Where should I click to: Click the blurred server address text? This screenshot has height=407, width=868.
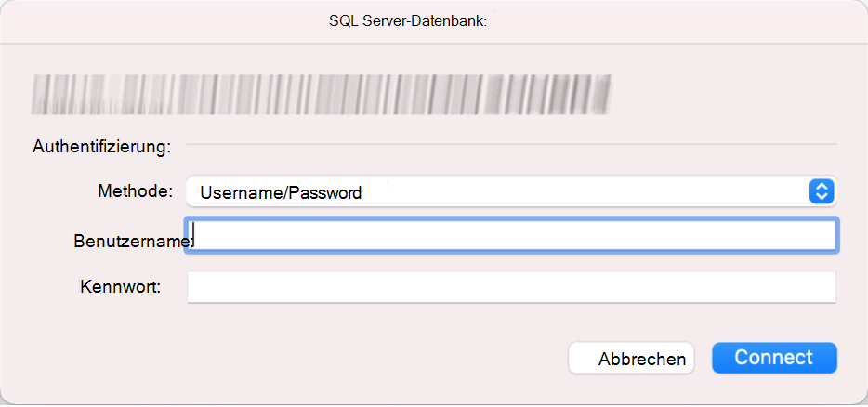321,95
